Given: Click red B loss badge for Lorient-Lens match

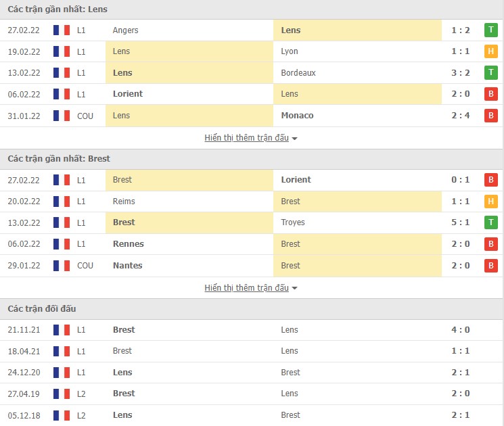Looking at the screenshot, I should click(491, 94).
